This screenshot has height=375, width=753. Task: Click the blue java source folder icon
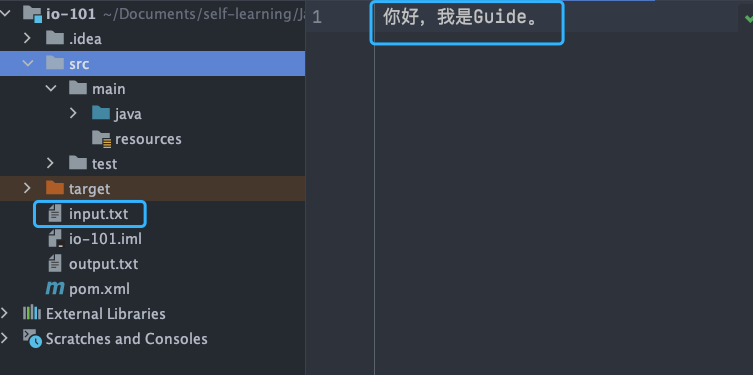pos(101,113)
